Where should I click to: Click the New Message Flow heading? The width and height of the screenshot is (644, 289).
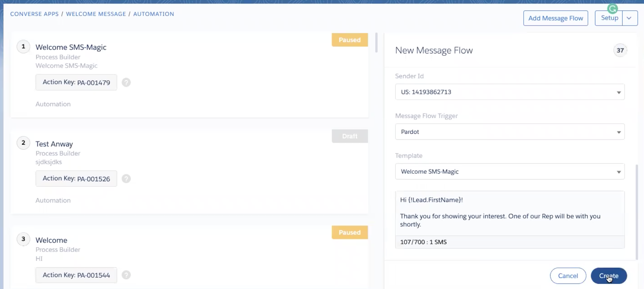(x=434, y=51)
